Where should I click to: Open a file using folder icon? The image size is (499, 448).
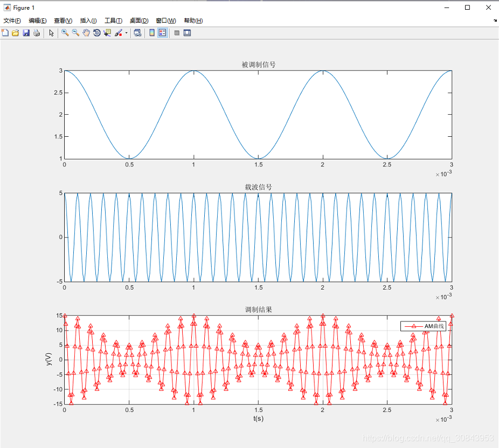click(x=15, y=33)
